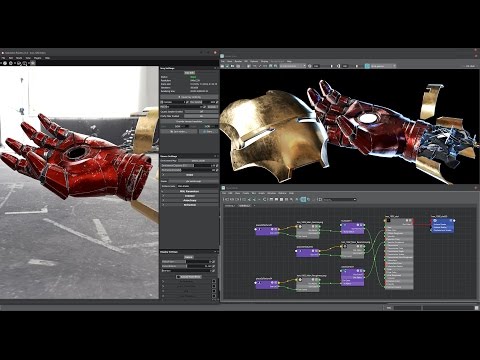Toggle Caustic sampler enabled setting

201,112
